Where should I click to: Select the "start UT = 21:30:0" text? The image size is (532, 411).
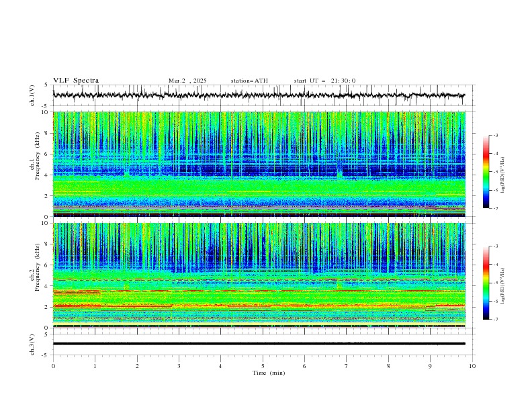[324, 81]
